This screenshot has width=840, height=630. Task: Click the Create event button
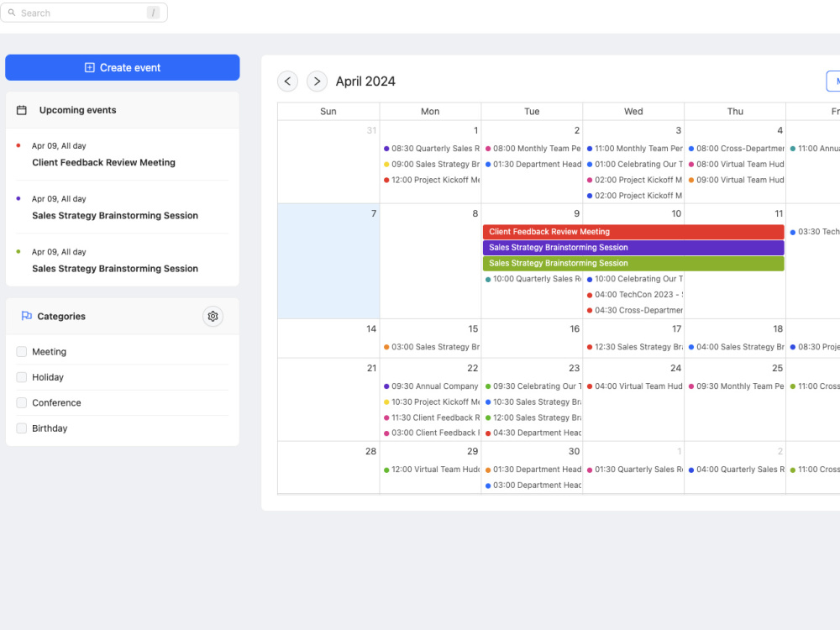click(x=122, y=67)
